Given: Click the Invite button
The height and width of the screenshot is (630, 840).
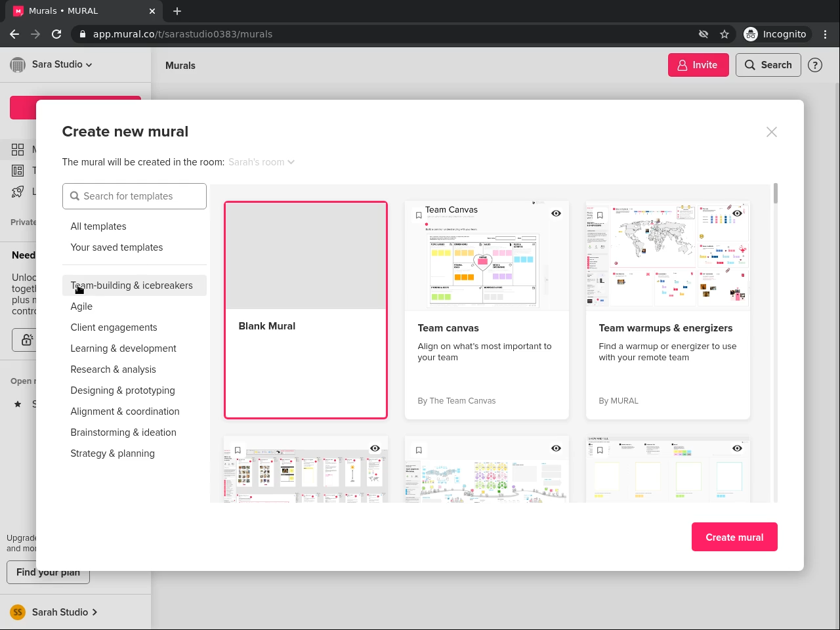Looking at the screenshot, I should click(x=698, y=65).
